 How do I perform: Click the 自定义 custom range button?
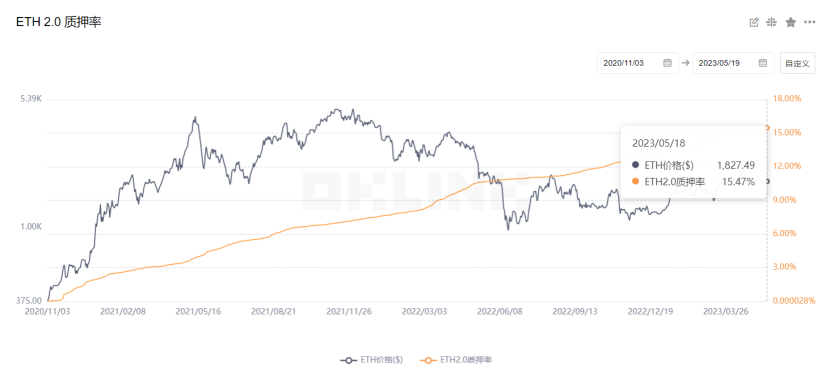tap(797, 63)
